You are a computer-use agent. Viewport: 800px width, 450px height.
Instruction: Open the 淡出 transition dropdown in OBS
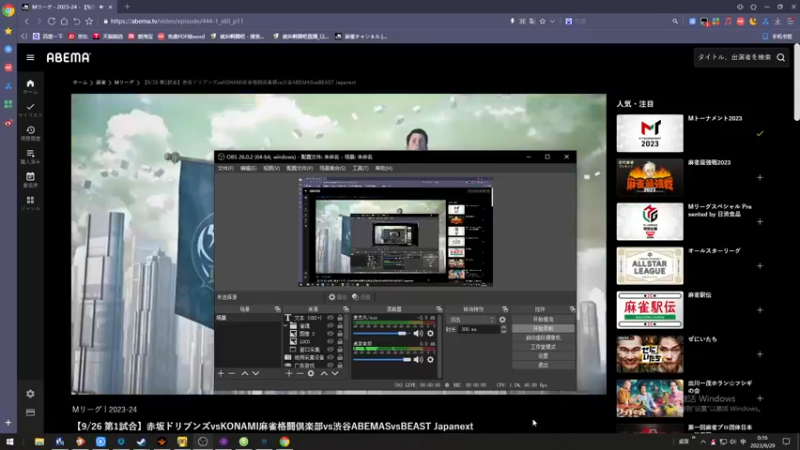pos(471,319)
